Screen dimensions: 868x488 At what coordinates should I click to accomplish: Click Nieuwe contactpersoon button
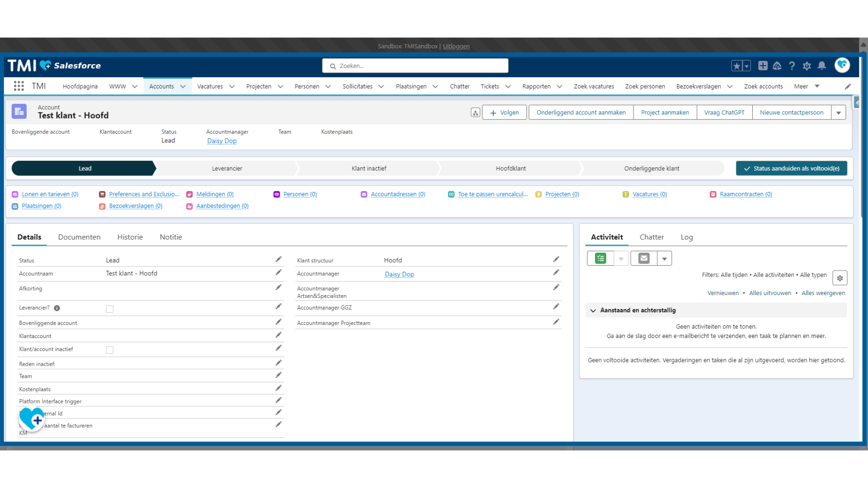pyautogui.click(x=792, y=113)
